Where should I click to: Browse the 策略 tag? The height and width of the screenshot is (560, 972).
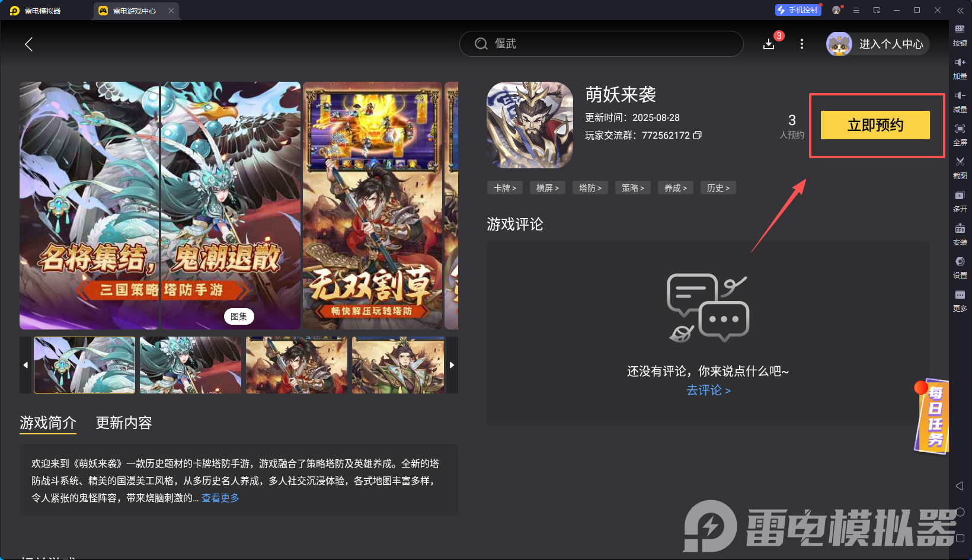(633, 188)
